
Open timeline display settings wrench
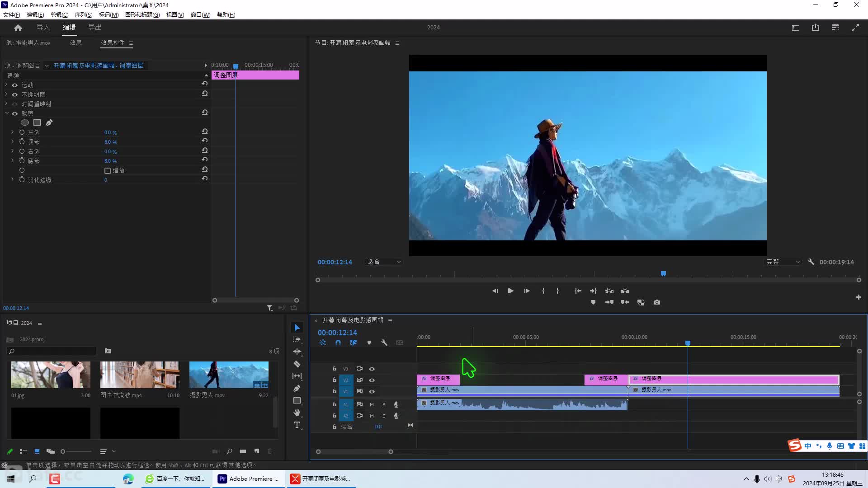coord(384,343)
